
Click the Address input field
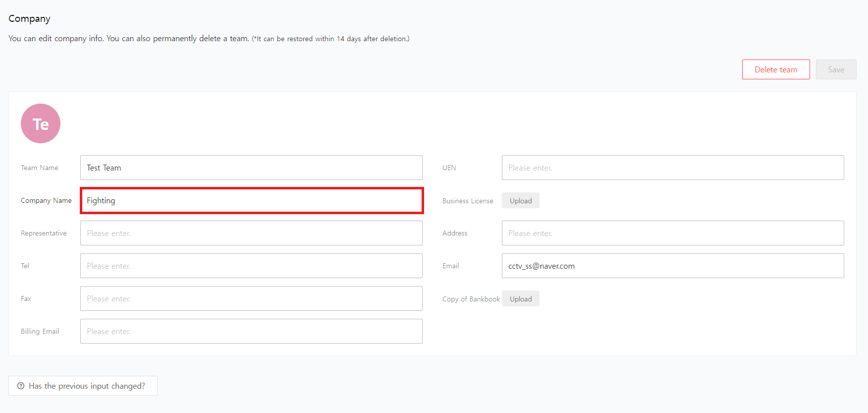(672, 233)
